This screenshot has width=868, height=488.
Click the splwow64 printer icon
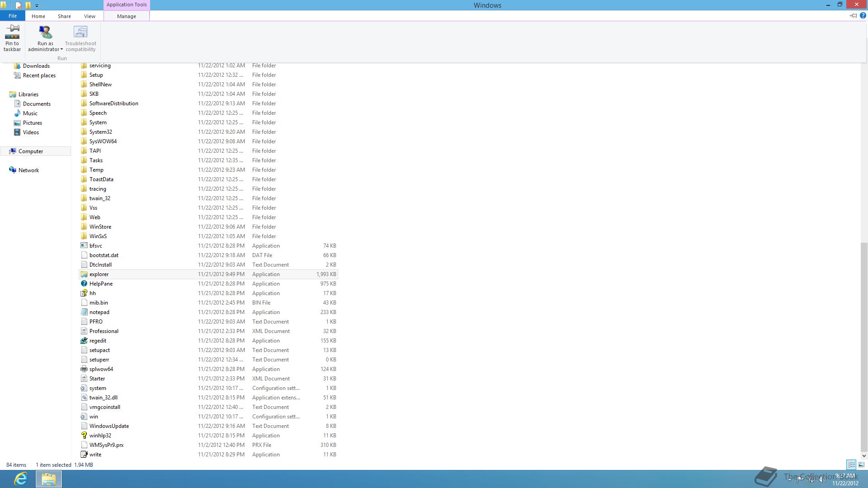[84, 369]
